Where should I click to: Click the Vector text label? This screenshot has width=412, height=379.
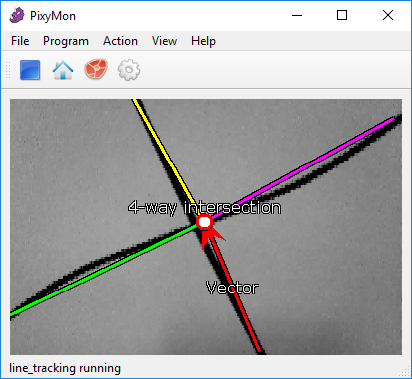(232, 288)
